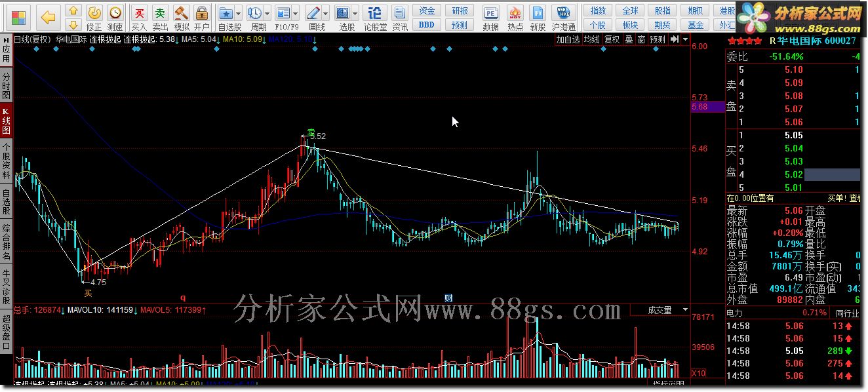Toggle the 窗 window chart button
This screenshot has height=392, width=868.
pos(641,39)
